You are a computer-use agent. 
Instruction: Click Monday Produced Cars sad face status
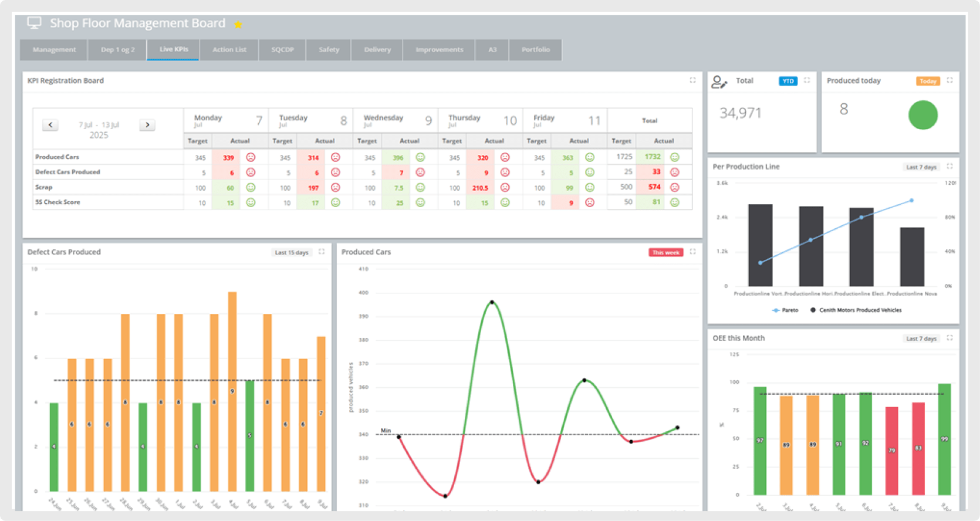(x=251, y=157)
